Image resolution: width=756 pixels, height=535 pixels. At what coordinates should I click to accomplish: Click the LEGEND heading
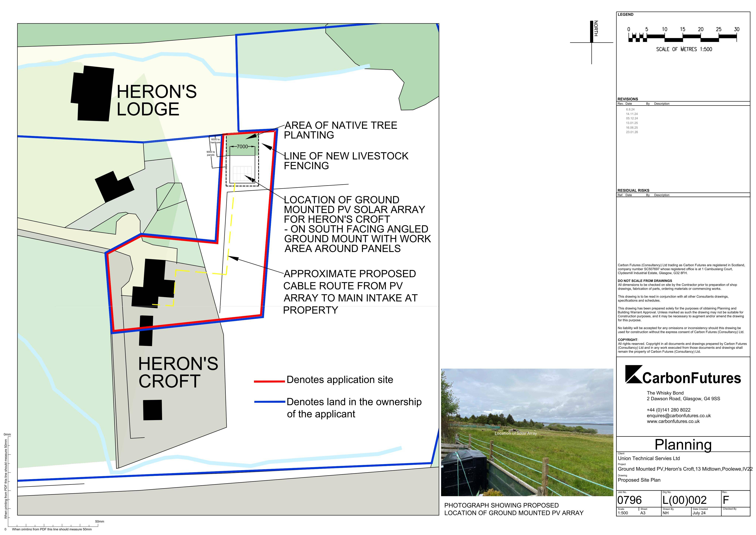[x=625, y=15]
